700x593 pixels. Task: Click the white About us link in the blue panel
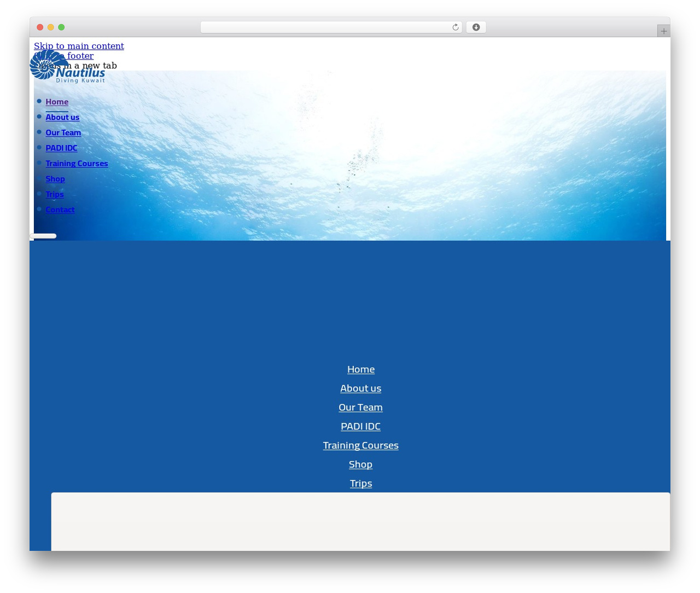361,388
